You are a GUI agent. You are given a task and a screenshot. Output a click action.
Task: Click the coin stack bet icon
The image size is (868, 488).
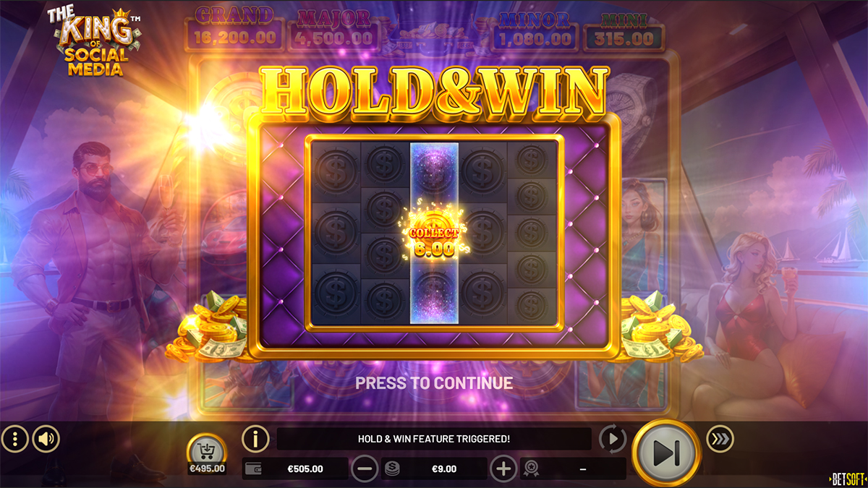pos(391,468)
